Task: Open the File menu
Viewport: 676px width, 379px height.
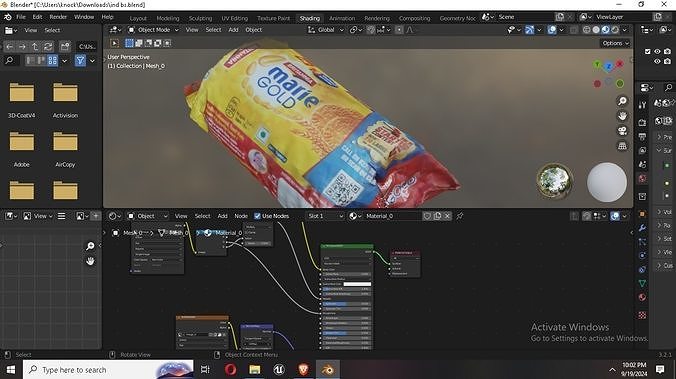Action: pyautogui.click(x=21, y=17)
